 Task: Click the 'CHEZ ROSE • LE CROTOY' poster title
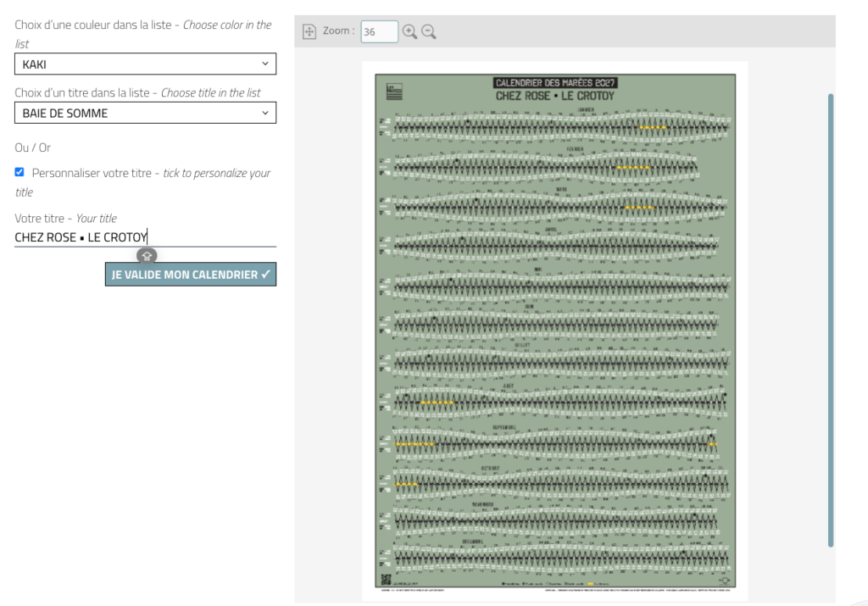click(x=555, y=97)
